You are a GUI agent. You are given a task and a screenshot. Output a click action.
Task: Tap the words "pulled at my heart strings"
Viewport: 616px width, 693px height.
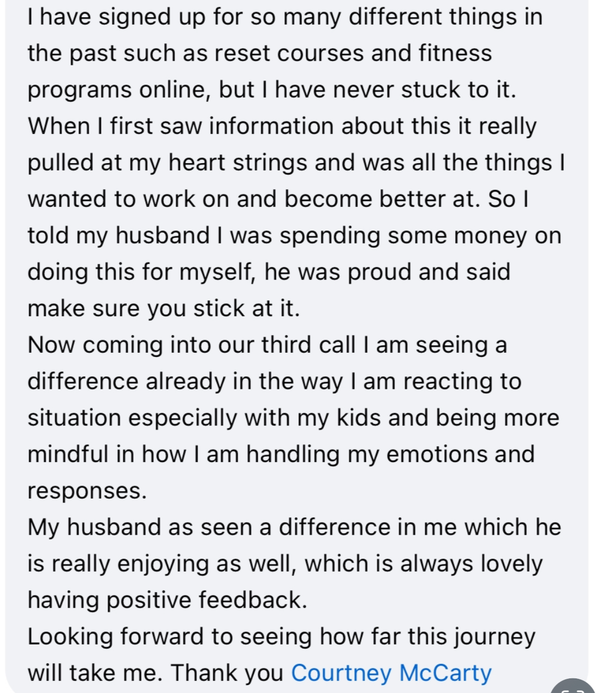pos(167,163)
